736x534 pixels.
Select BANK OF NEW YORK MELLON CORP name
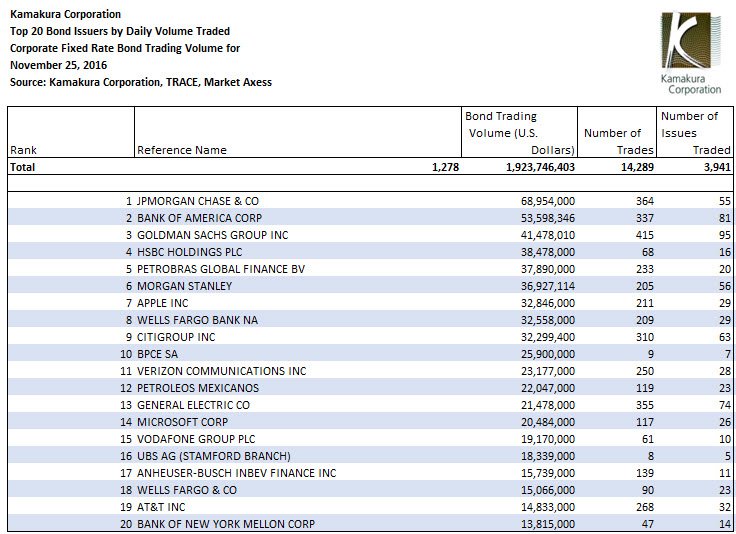pyautogui.click(x=226, y=524)
